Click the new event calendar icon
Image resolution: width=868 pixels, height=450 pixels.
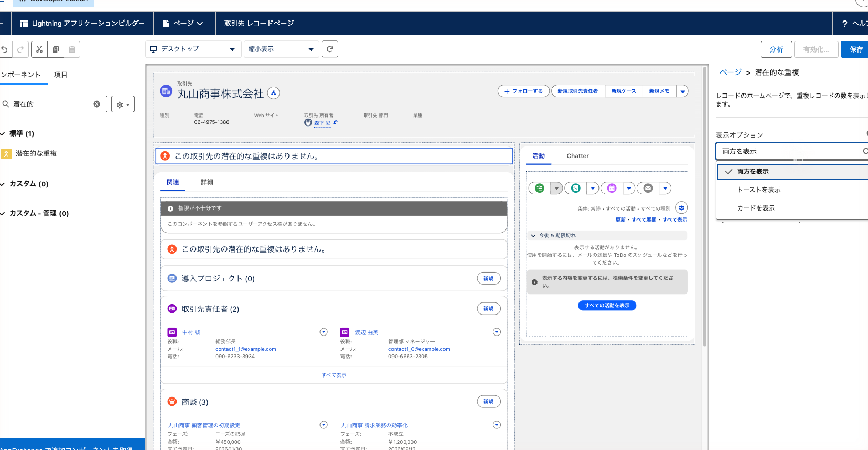[612, 188]
